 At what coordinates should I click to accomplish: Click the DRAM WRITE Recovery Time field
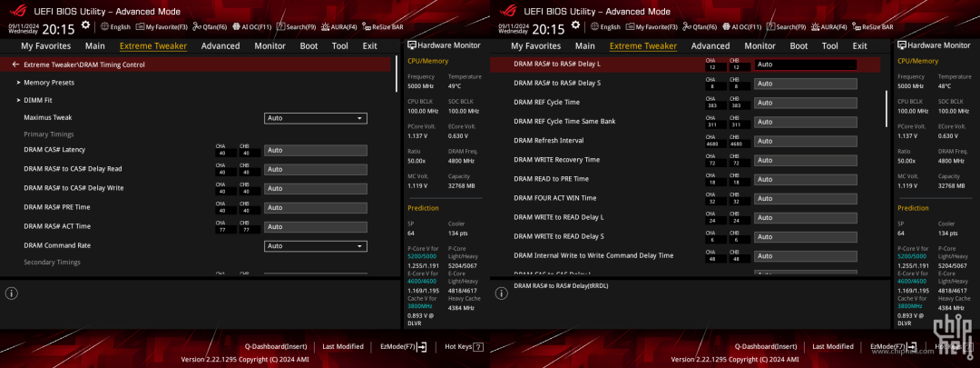(x=806, y=160)
